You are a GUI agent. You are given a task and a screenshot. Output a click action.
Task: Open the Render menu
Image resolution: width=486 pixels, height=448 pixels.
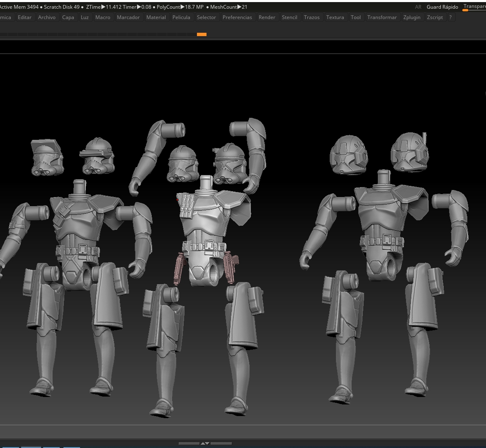[x=267, y=17]
